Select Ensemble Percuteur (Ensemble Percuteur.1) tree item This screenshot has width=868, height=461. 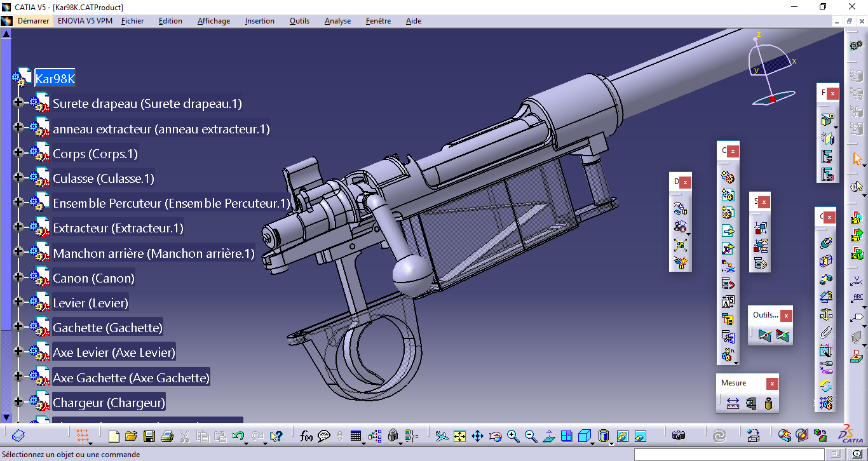(172, 203)
